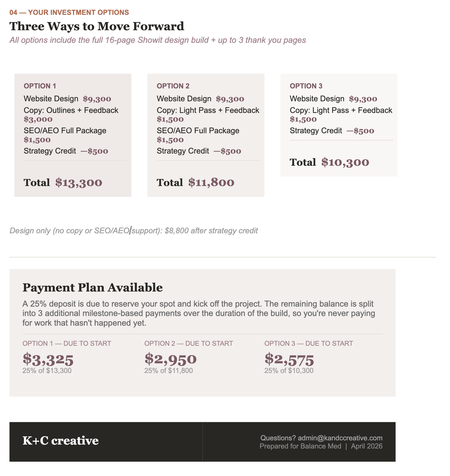Screen dimensions: 450x476
Task: Click SEO/AEO Full Package in Option 2
Action: tap(198, 131)
